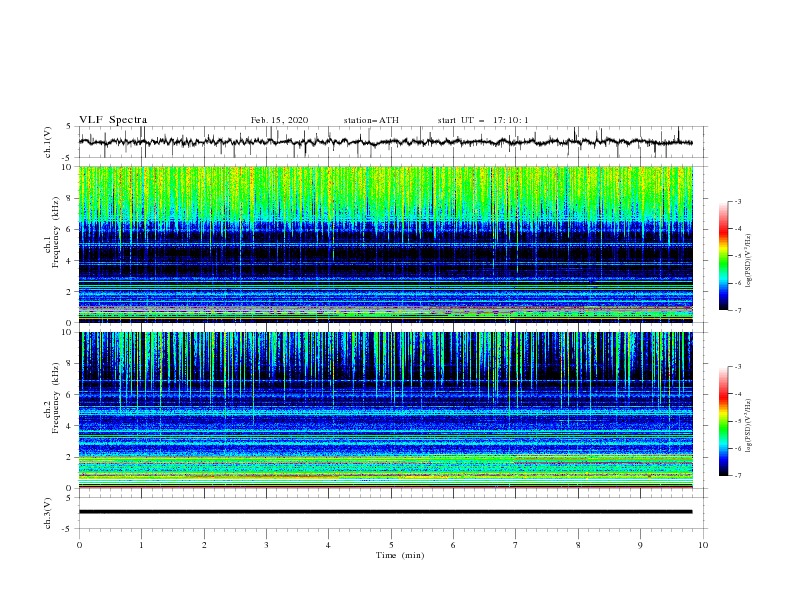The width and height of the screenshot is (792, 612).
Task: Click the '-7' value on lower colorbar
Action: pos(738,476)
